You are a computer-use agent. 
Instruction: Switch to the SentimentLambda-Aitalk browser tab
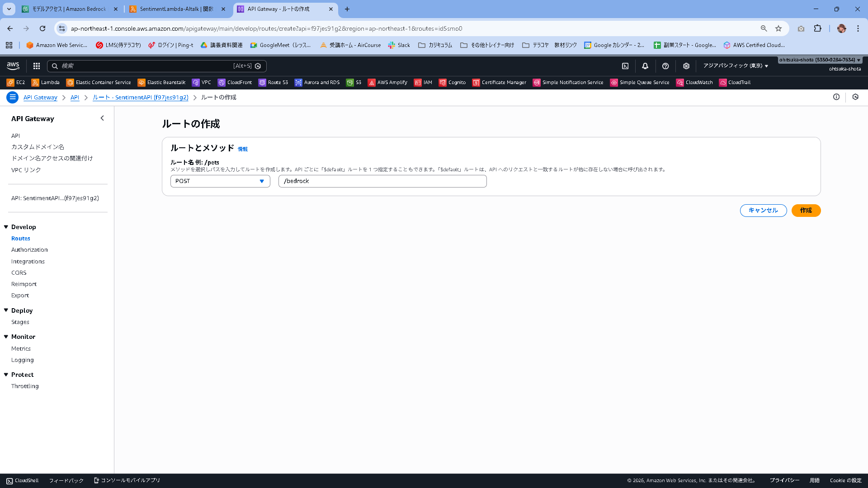pos(176,9)
